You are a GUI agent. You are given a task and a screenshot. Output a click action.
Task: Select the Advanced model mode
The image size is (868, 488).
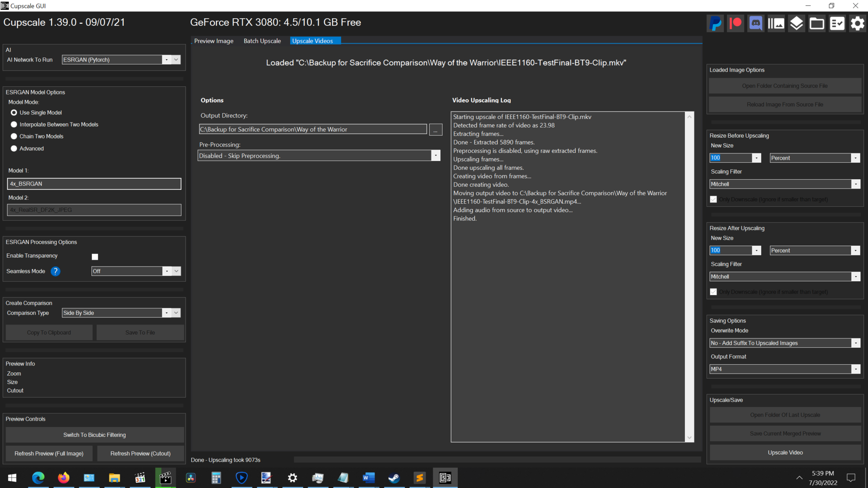[x=14, y=149]
